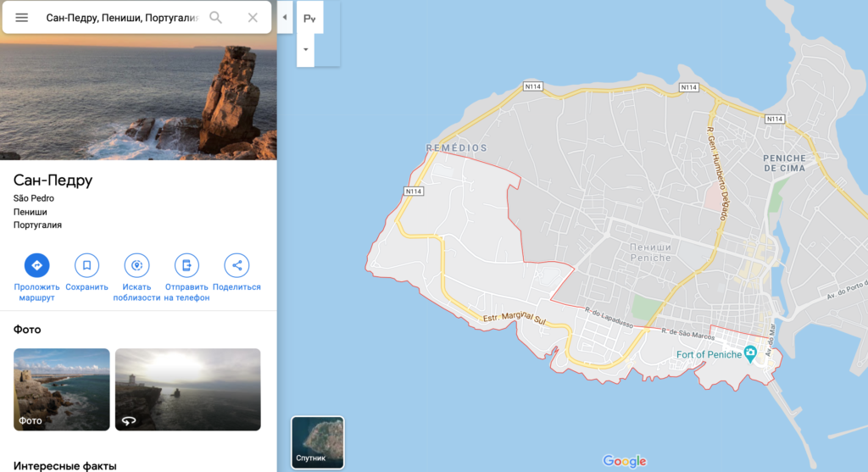The height and width of the screenshot is (472, 868).
Task: Click the Save bookmark icon
Action: (86, 265)
